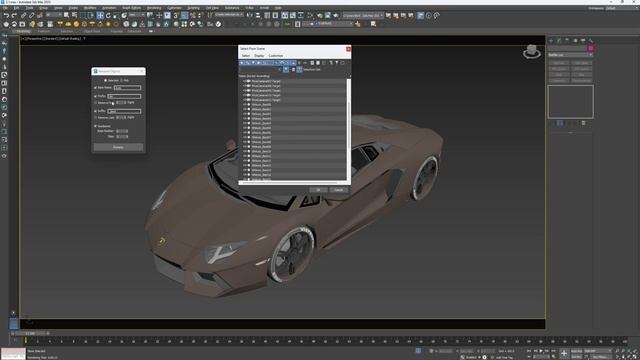Viewport: 640px width, 360px height.
Task: Open the Modify tab in command panel
Action: pos(559,40)
